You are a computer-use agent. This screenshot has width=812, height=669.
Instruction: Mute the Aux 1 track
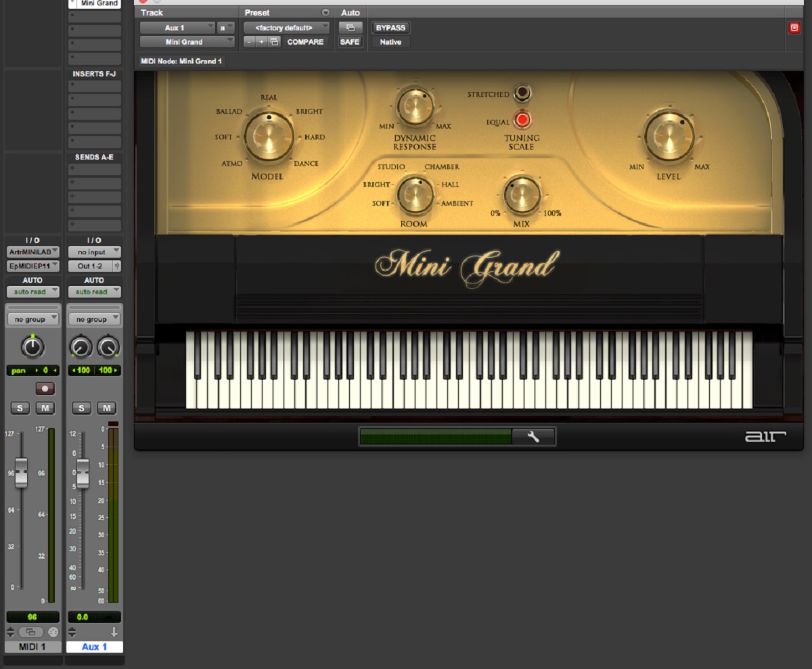click(x=107, y=408)
